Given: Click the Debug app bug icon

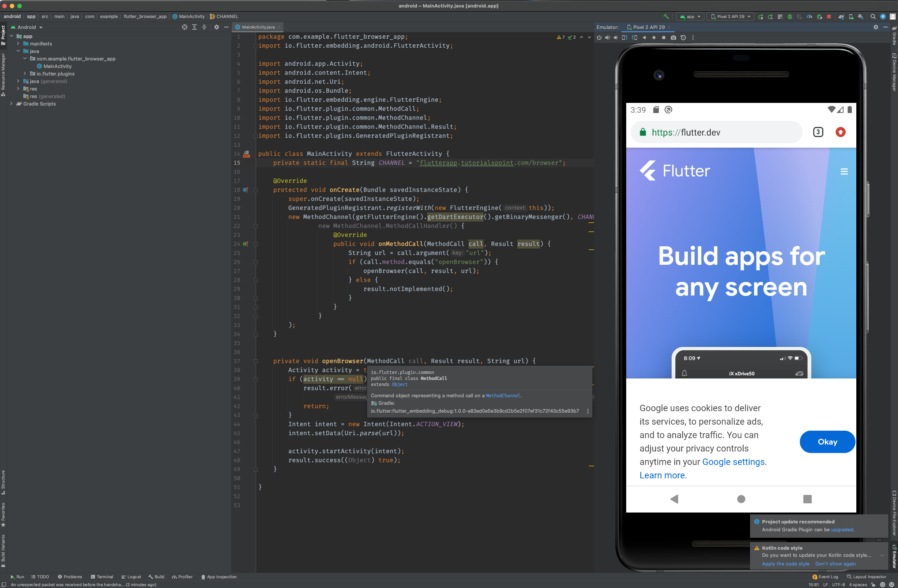Looking at the screenshot, I should 790,17.
